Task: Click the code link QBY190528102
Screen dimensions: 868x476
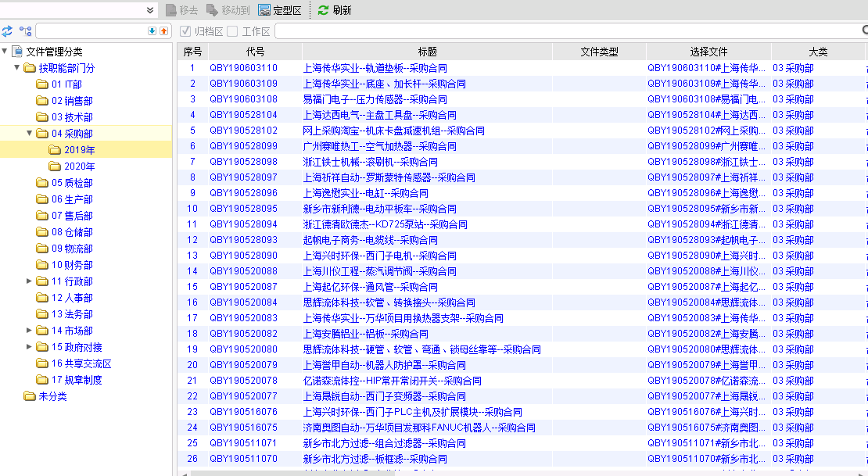Action: point(243,131)
